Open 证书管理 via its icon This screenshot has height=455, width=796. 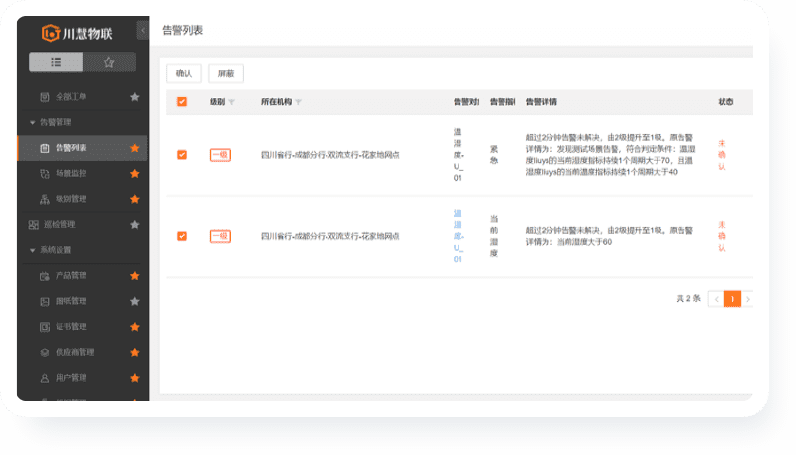[45, 327]
